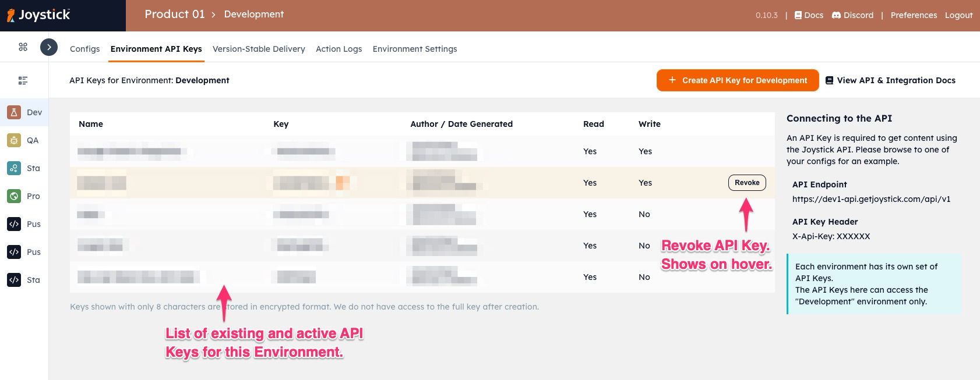Select the QA environment bug icon
The width and height of the screenshot is (980, 380).
tap(14, 140)
